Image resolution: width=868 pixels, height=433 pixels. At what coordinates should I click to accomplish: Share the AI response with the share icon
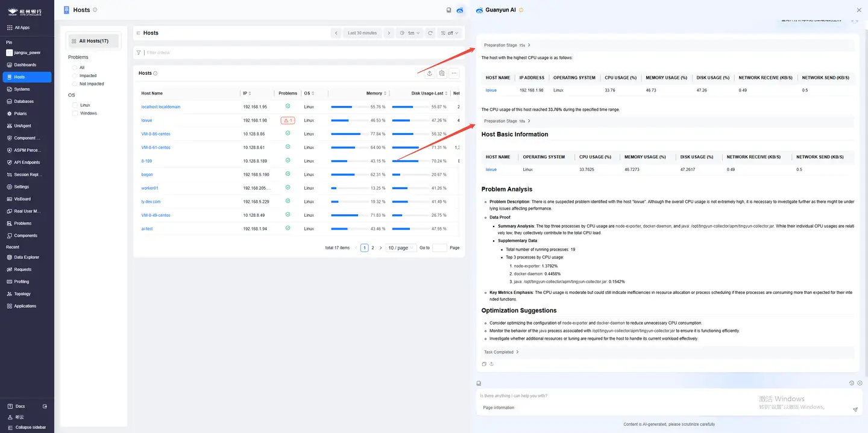tap(491, 364)
